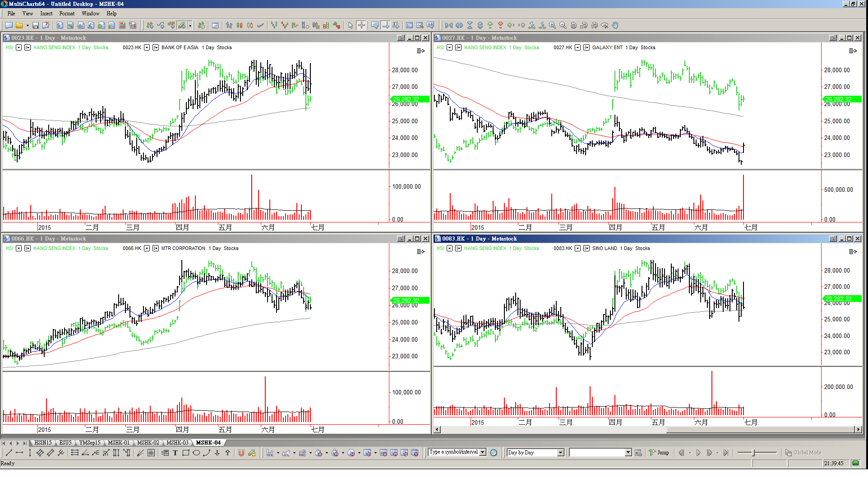Screen dimensions: 868x477
Task: Select the rectangle drawing tool
Action: click(185, 453)
